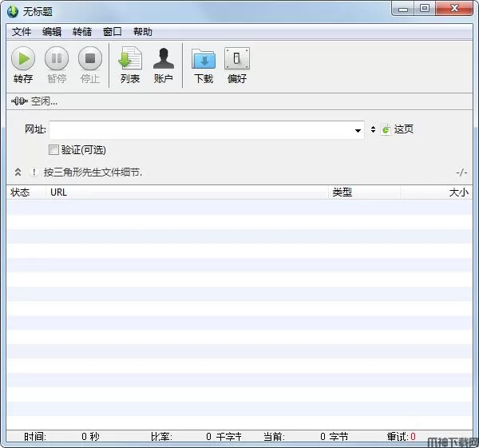Open the 编辑 menu
479x448 pixels.
[x=52, y=32]
